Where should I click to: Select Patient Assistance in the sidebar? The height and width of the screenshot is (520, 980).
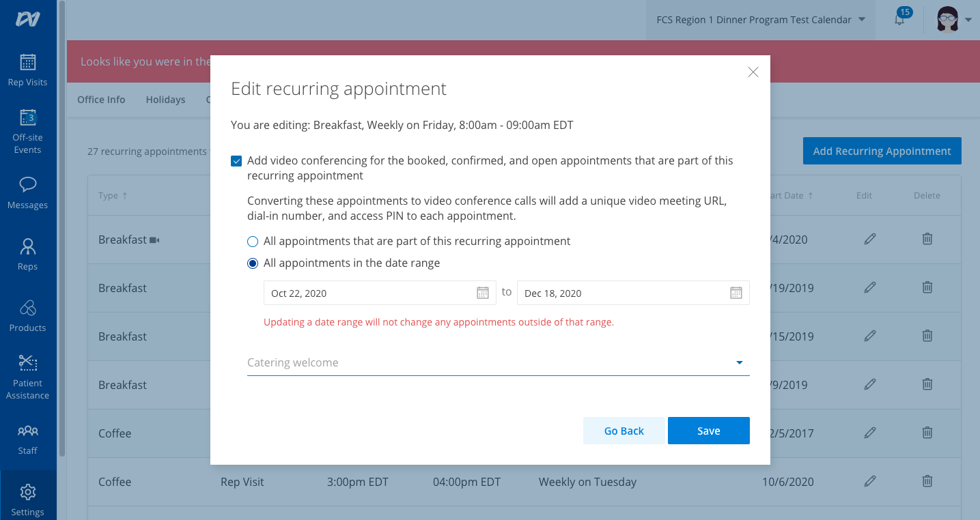point(27,377)
